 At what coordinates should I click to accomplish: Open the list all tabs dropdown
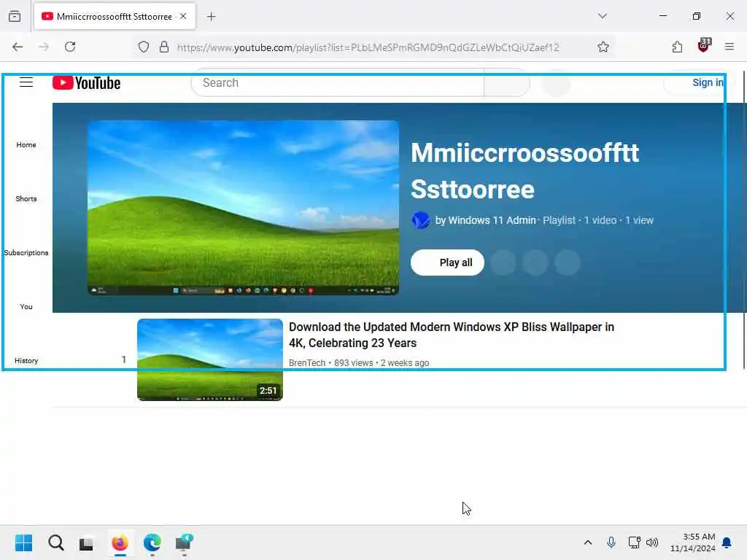(603, 16)
